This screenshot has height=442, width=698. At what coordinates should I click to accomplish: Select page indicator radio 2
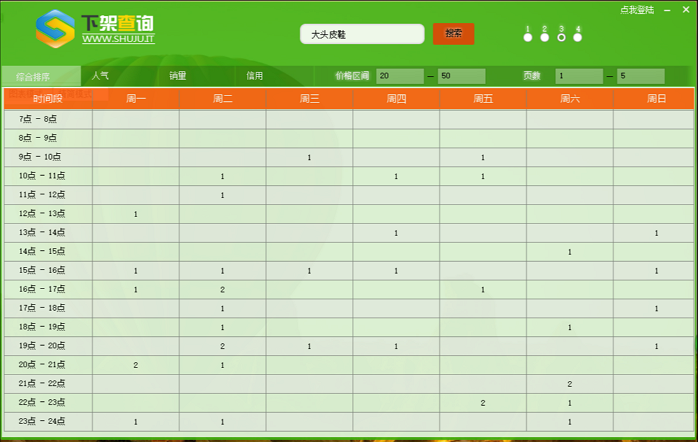(x=544, y=37)
